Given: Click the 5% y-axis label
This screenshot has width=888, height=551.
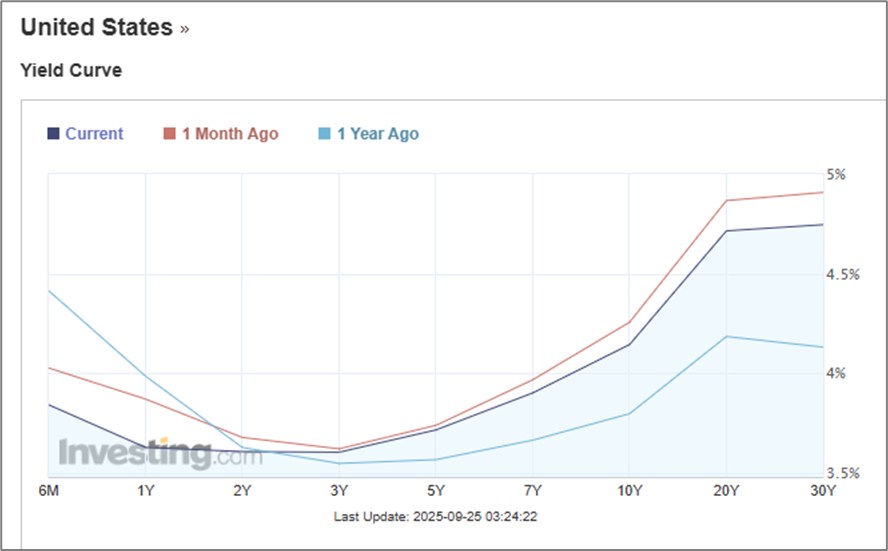Looking at the screenshot, I should pos(835,174).
